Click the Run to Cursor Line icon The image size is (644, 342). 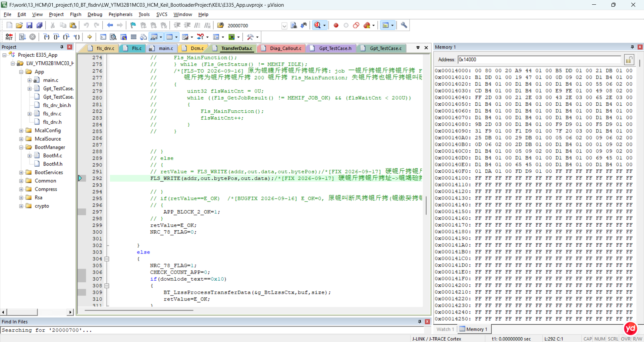pos(77,37)
